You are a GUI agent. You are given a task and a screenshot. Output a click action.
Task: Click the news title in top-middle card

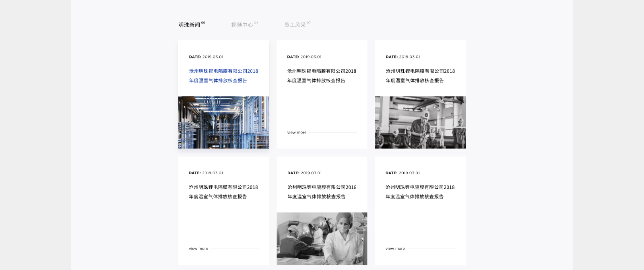[322, 76]
